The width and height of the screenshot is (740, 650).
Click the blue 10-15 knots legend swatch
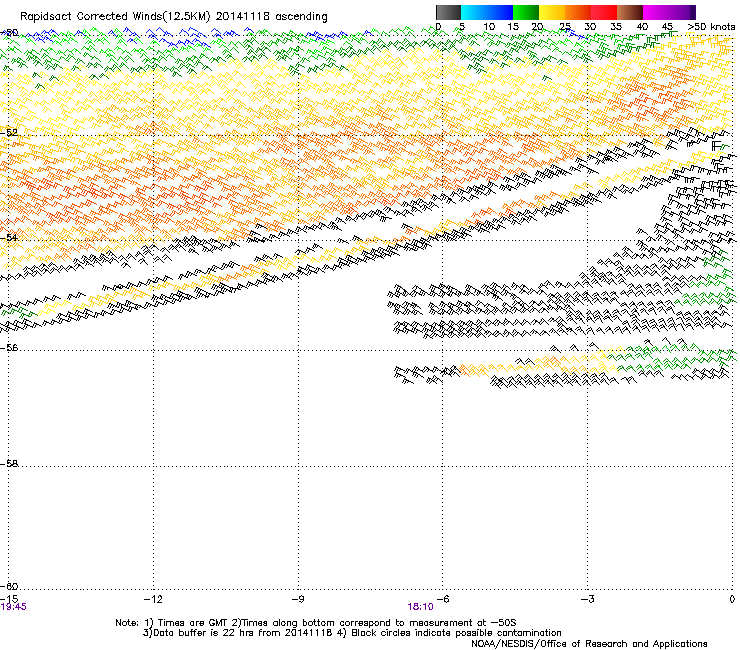coord(500,12)
